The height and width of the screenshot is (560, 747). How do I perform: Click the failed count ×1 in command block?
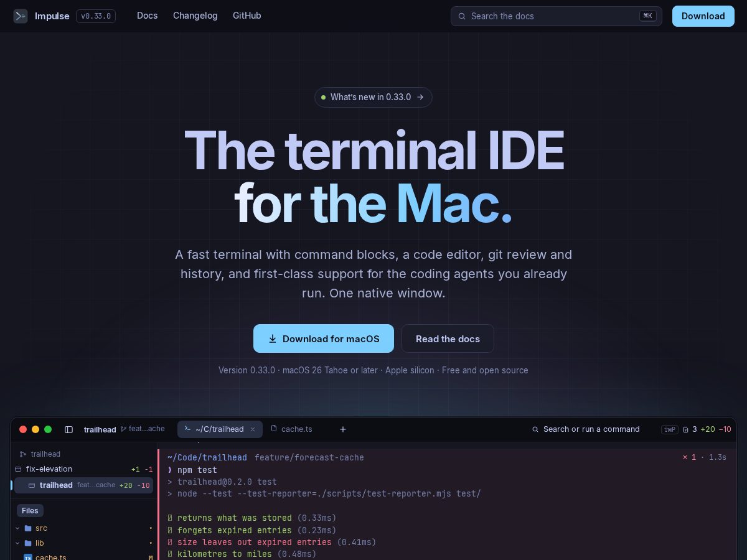pyautogui.click(x=689, y=457)
